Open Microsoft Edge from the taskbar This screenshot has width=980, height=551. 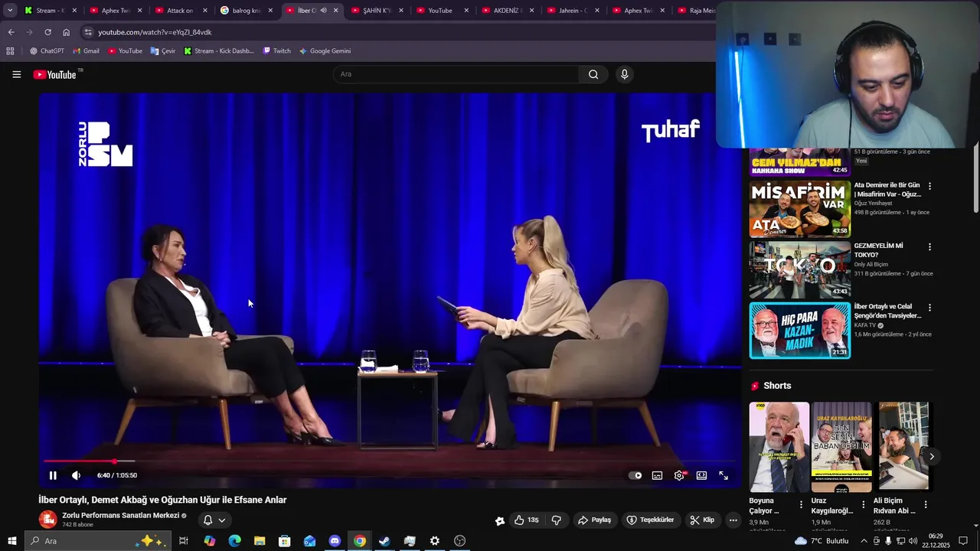click(234, 541)
